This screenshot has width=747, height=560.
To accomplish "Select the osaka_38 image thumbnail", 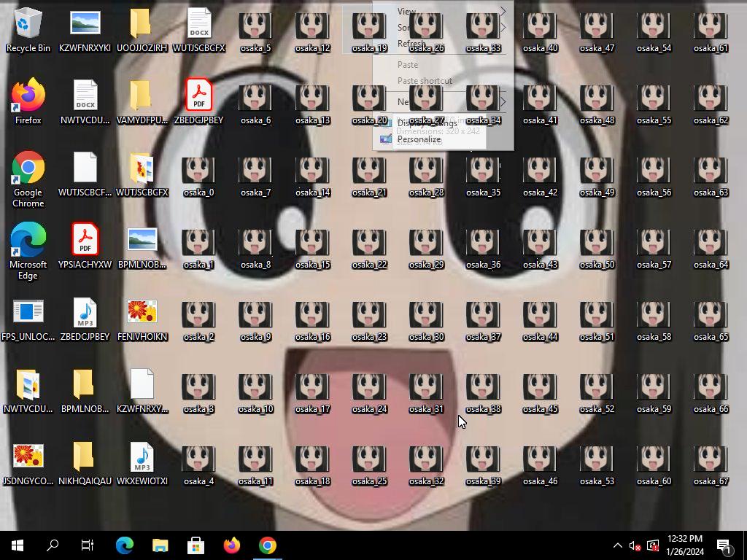I will click(483, 394).
